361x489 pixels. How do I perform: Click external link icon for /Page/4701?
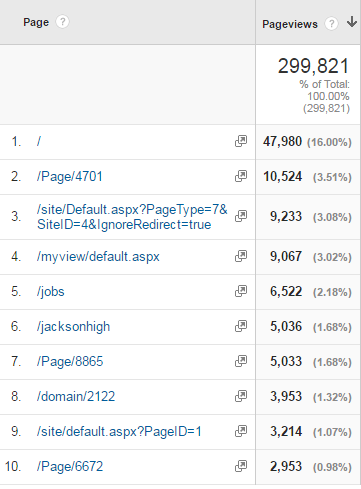click(241, 176)
